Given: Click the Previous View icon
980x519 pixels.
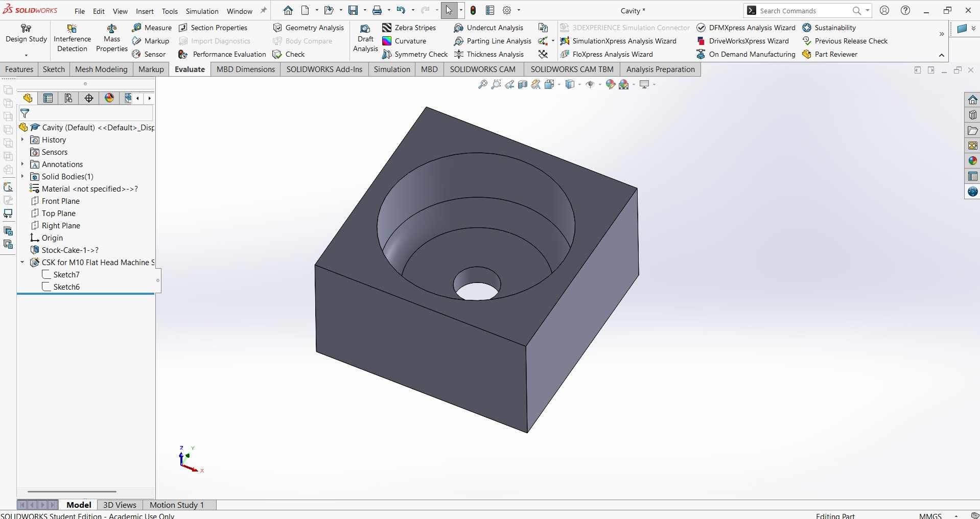Looking at the screenshot, I should 509,84.
